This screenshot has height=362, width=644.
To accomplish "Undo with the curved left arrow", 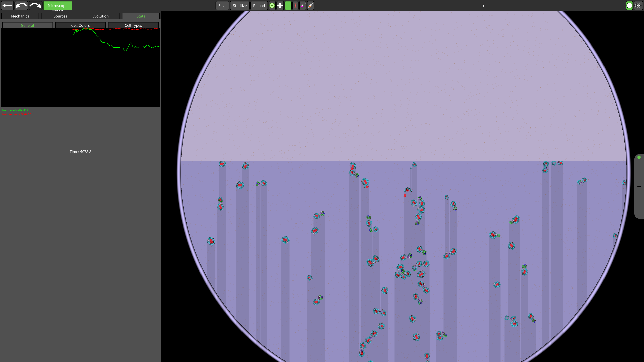I will click(21, 5).
